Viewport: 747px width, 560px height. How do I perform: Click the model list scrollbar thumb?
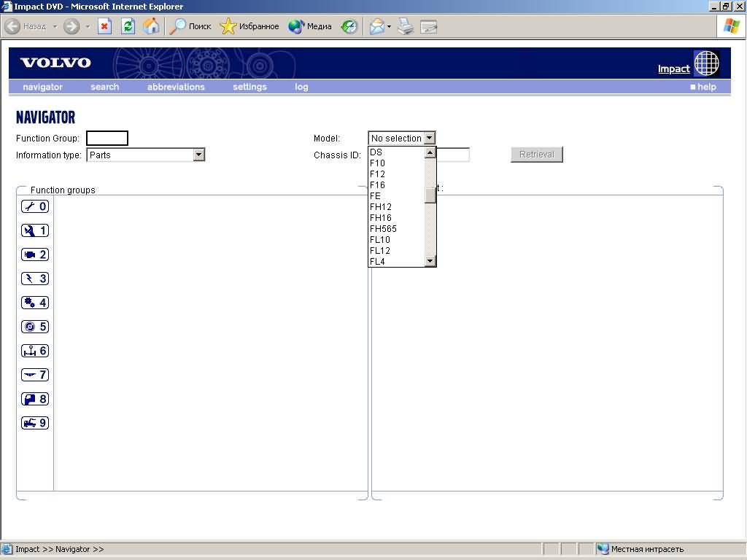pos(430,195)
